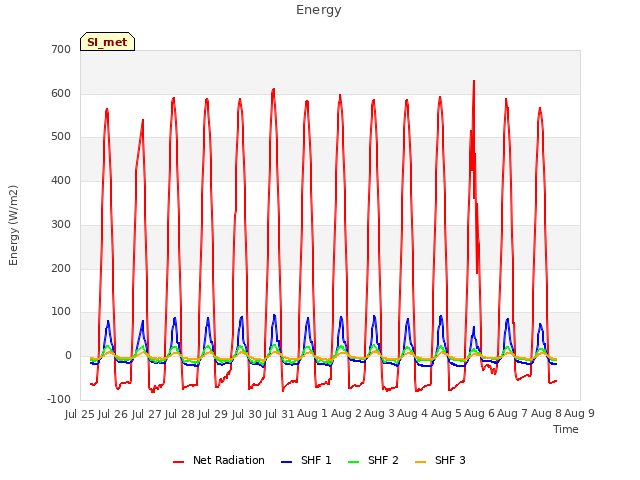
Task: Click the orange SHF 3 legend swatch
Action: pos(420,462)
